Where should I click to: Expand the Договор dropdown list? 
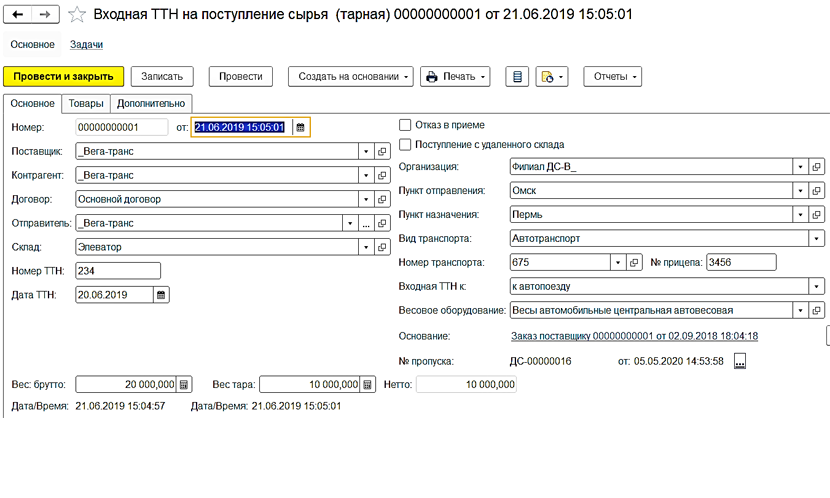pos(366,200)
